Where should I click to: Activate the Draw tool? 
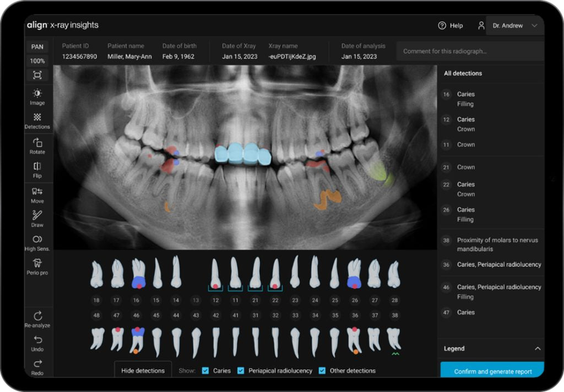37,220
